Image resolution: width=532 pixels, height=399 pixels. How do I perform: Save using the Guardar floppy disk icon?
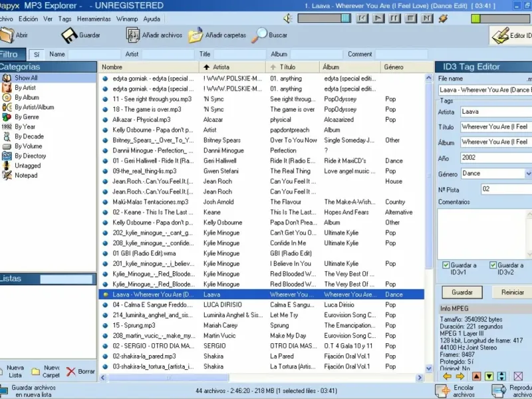click(x=69, y=35)
